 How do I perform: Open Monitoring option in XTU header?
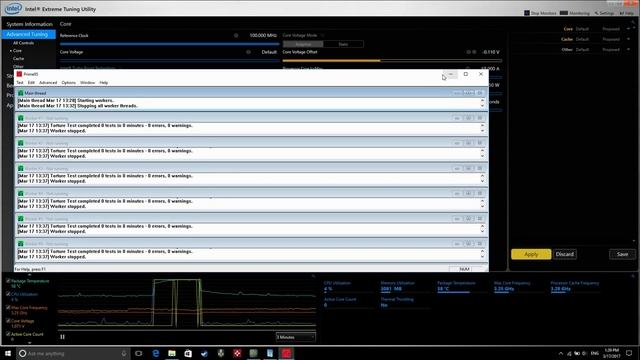575,13
